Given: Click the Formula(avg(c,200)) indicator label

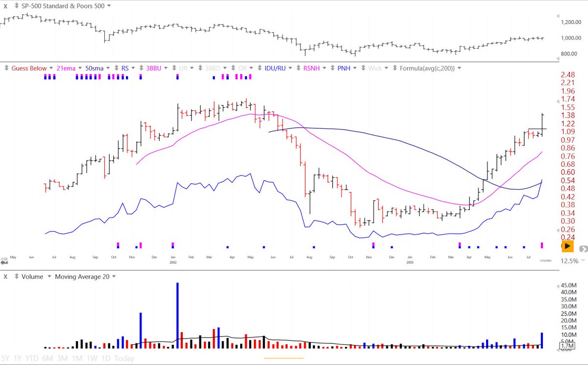Looking at the screenshot, I should pyautogui.click(x=427, y=68).
